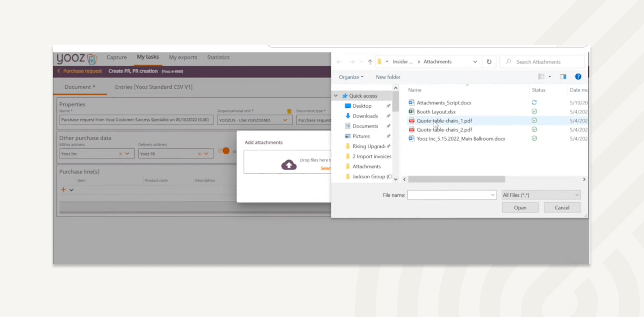Viewport: 644px width, 317px height.
Task: Expand Organizational unit dropdown
Action: [x=285, y=120]
